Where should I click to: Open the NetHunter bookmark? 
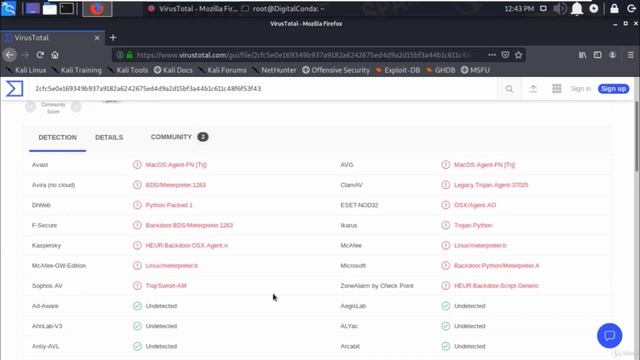[x=274, y=70]
